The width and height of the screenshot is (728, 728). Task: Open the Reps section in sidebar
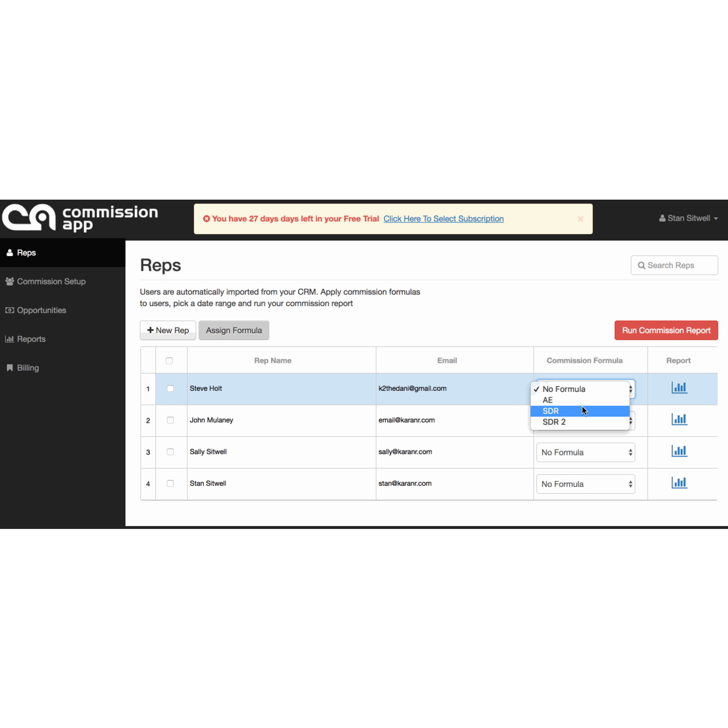pos(26,253)
